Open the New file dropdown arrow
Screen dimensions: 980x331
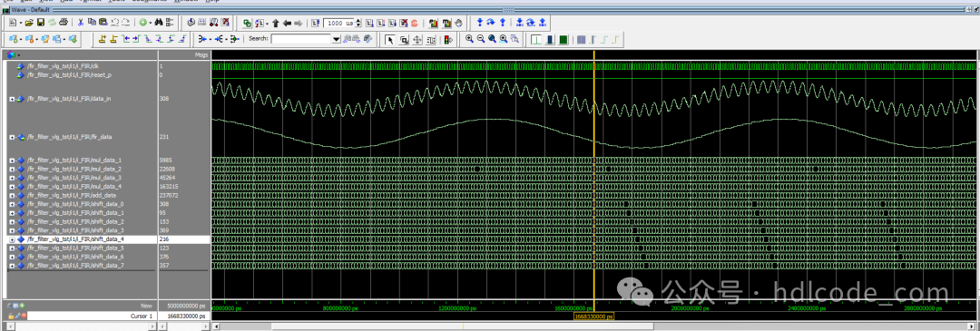tap(21, 23)
